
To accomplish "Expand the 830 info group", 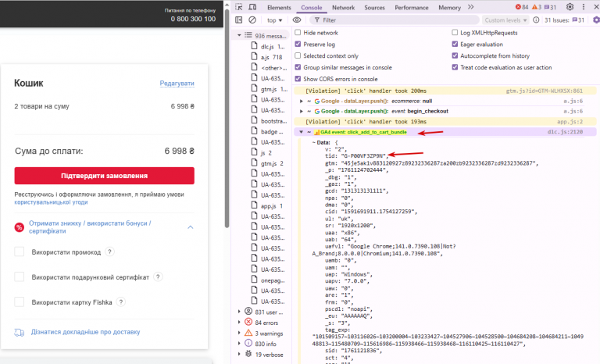I will [x=239, y=344].
